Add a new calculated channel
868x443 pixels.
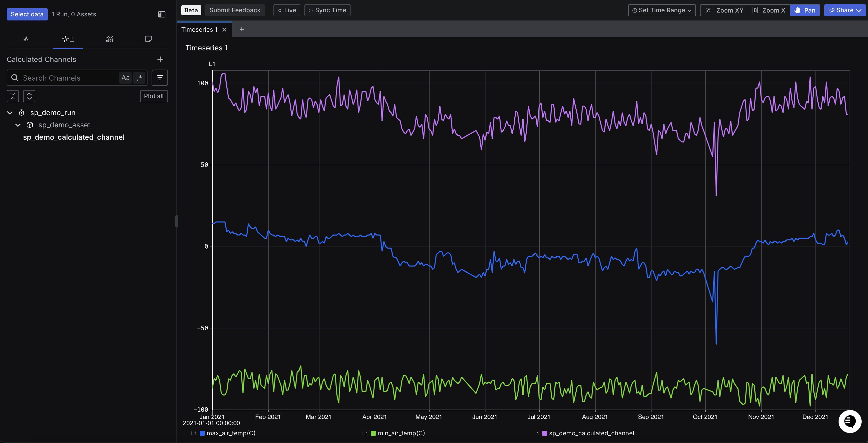click(x=160, y=59)
